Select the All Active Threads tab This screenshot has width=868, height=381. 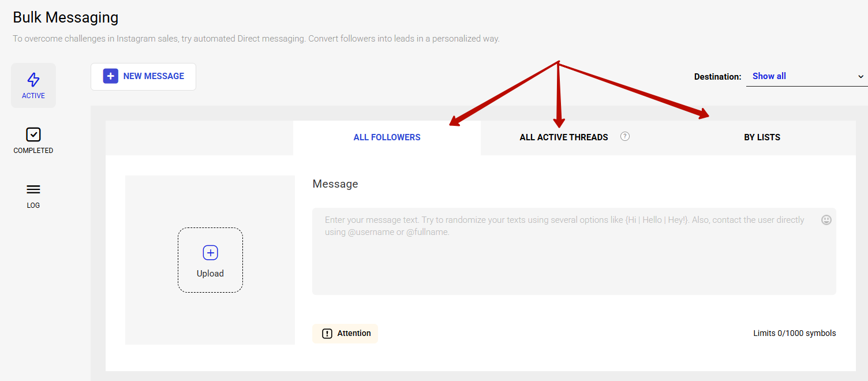(x=563, y=137)
